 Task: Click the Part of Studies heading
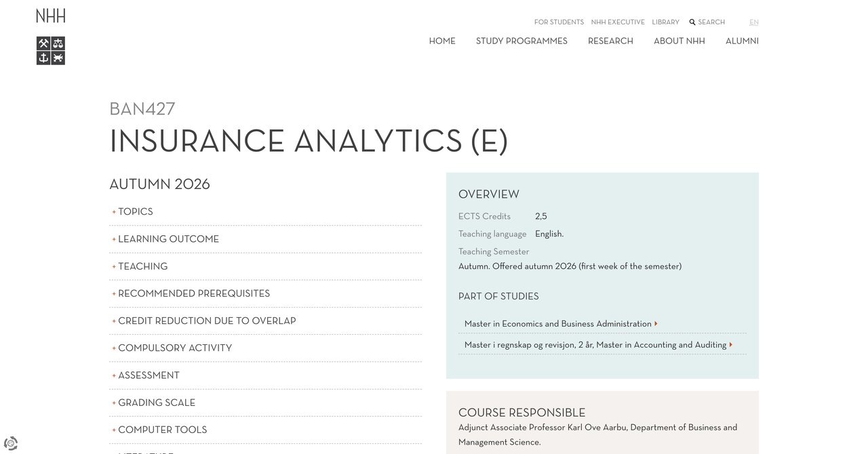tap(498, 296)
